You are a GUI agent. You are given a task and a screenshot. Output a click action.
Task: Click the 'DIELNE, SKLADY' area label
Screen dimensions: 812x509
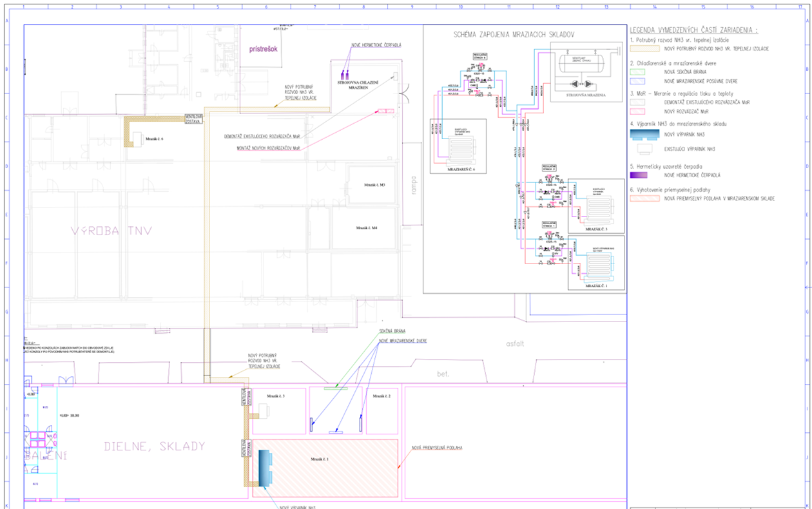155,446
